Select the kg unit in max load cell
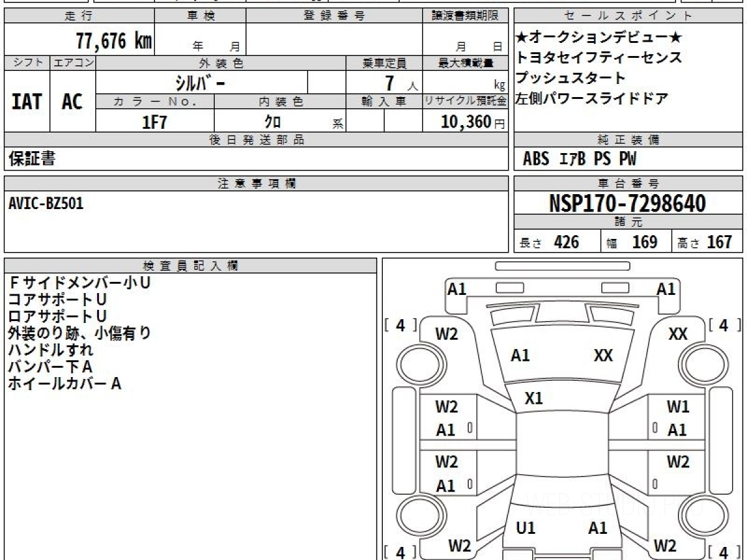The image size is (747, 560). click(499, 86)
